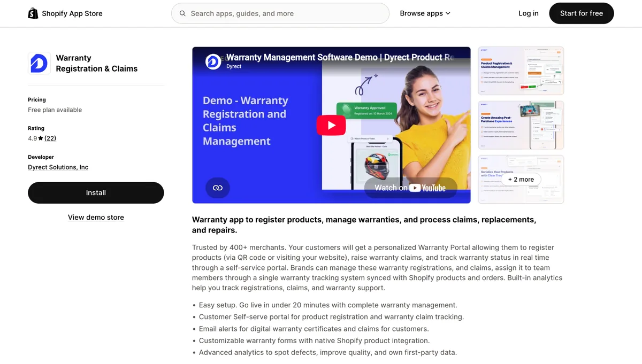This screenshot has height=364, width=642.
Task: Play the YouTube demo video
Action: tap(331, 125)
